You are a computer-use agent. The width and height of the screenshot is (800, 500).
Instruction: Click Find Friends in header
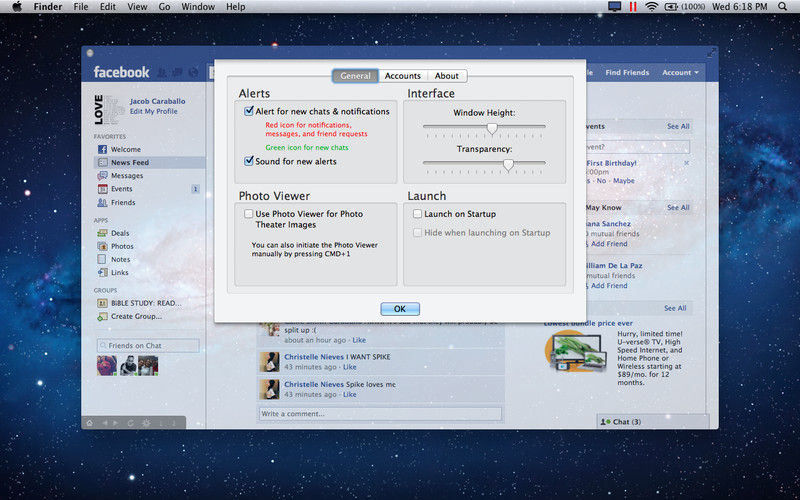coord(627,72)
